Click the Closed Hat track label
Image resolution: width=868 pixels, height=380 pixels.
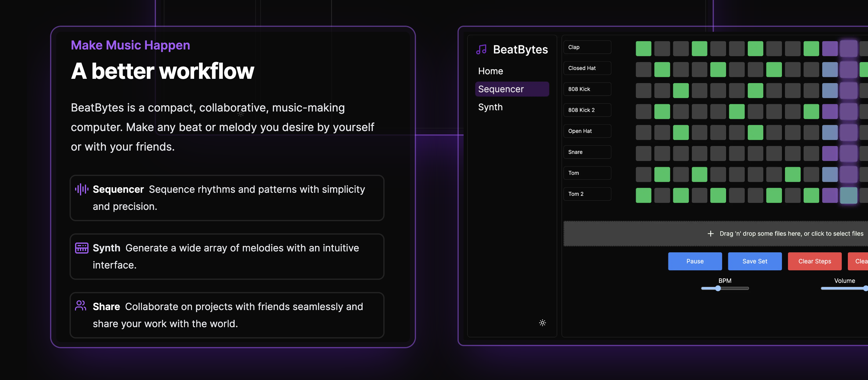pyautogui.click(x=587, y=68)
